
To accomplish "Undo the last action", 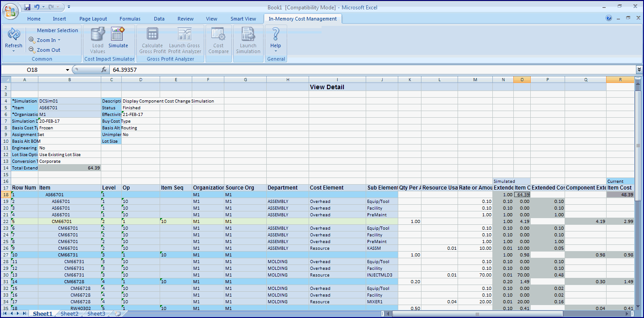I will [37, 7].
